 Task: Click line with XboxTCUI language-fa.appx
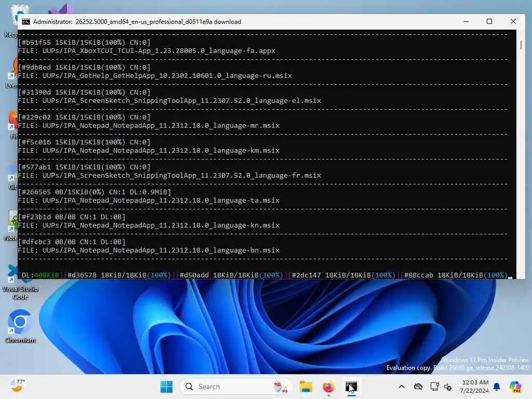pos(146,51)
